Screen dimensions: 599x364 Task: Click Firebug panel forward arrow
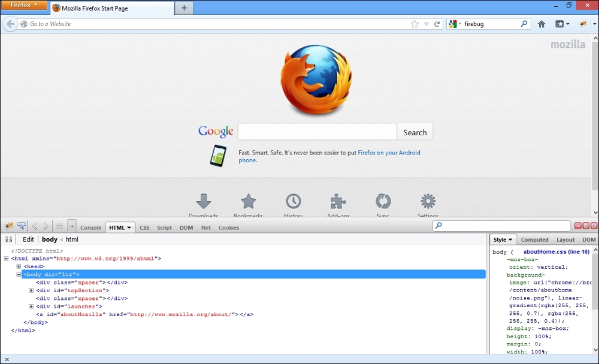click(x=46, y=226)
